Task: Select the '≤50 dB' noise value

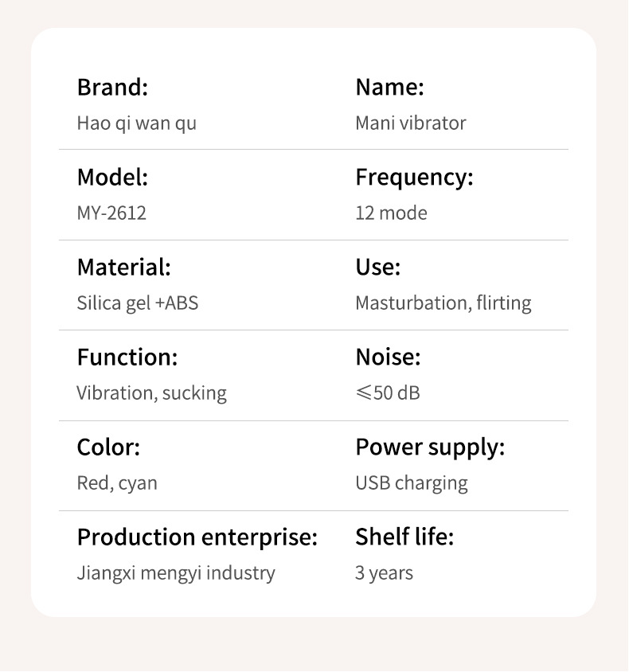Action: coord(387,393)
